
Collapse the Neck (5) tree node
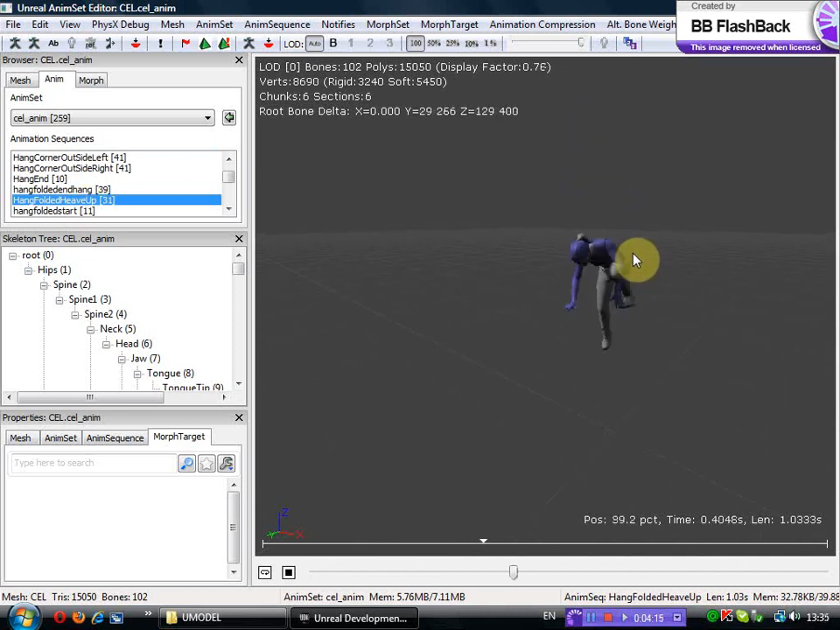(x=91, y=329)
